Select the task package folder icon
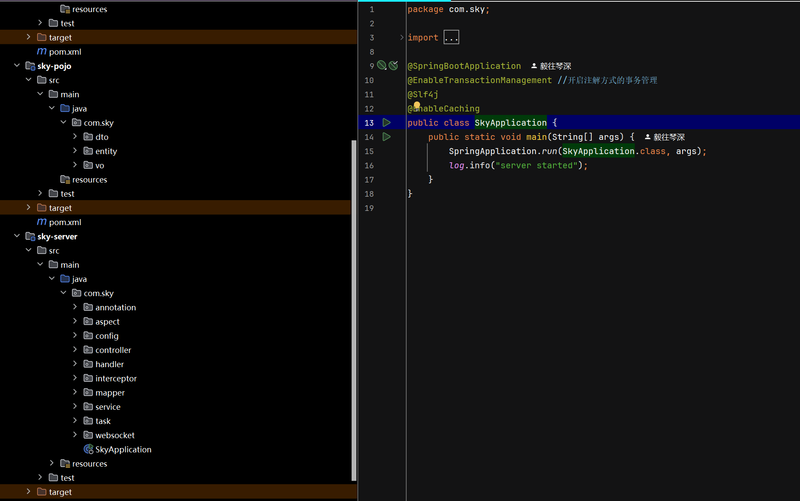The width and height of the screenshot is (800, 501). point(88,421)
